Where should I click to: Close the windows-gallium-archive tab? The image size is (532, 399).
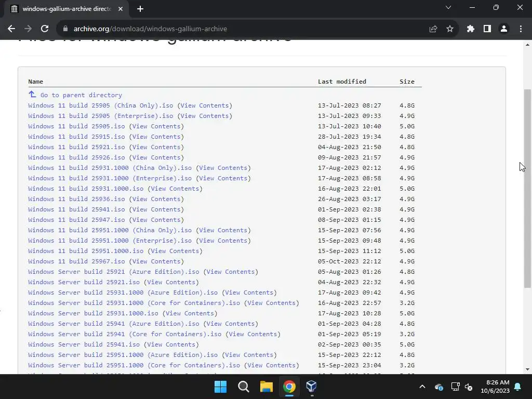(121, 9)
